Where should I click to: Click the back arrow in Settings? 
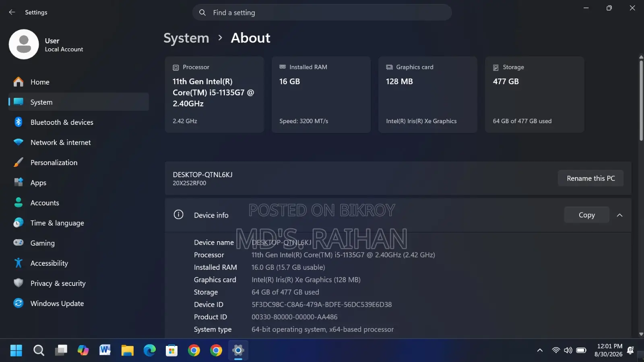pyautogui.click(x=12, y=12)
